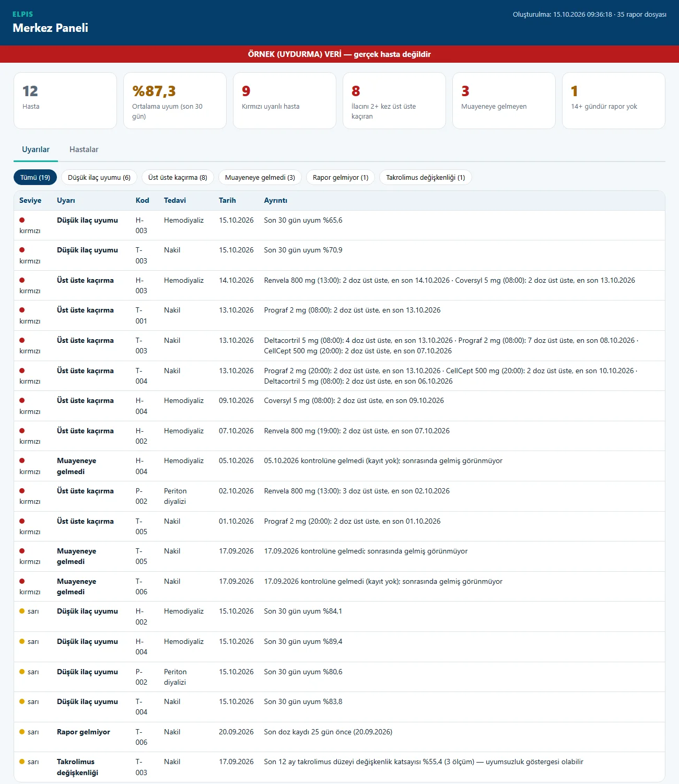Viewport: 679px width, 784px height.
Task: Click the 'Oluşturulma: 15.10.2026 09:36:18' timestamp text
Action: coord(562,15)
